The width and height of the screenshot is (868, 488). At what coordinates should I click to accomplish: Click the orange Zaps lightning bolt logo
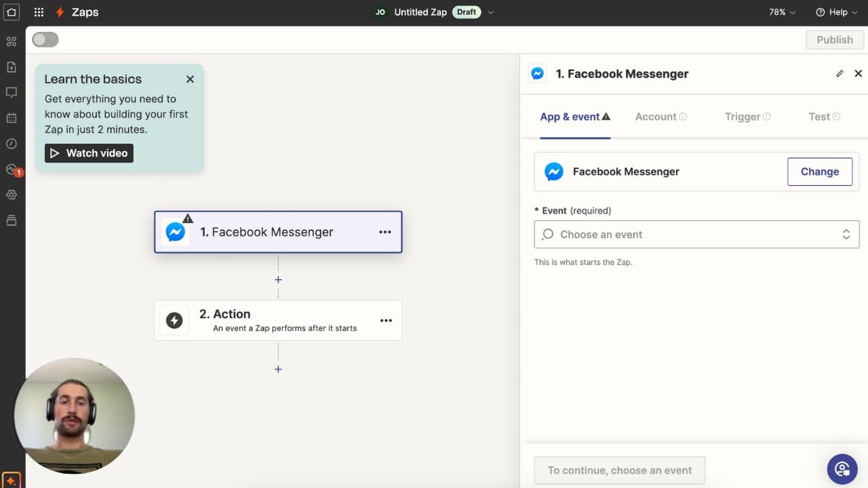coord(60,12)
